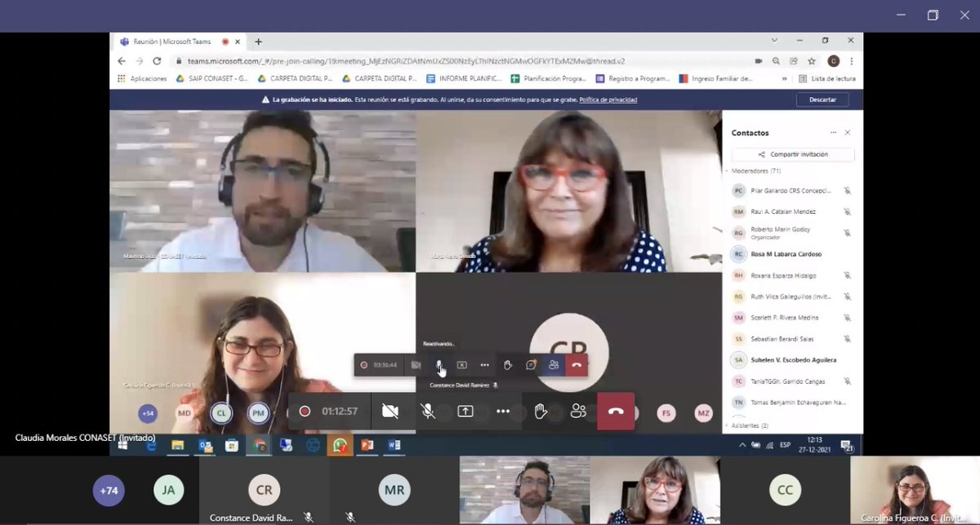Screen dimensions: 980x525
Task: Toggle camera in the small shared-screen toolbar
Action: point(416,365)
